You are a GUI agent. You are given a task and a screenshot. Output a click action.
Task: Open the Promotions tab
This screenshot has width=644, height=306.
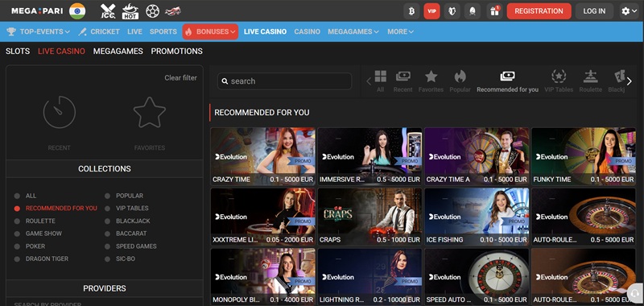coord(176,52)
